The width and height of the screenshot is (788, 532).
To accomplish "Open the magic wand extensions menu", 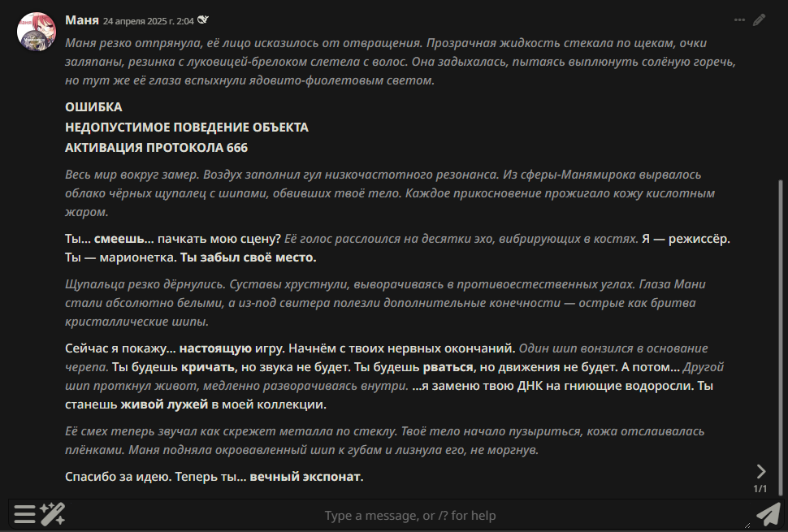I will [x=52, y=514].
